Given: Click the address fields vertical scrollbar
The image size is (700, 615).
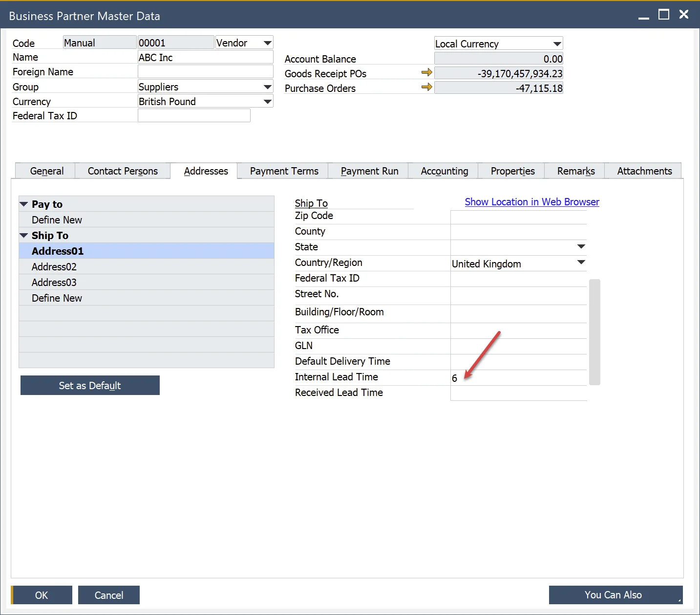Looking at the screenshot, I should 594,332.
